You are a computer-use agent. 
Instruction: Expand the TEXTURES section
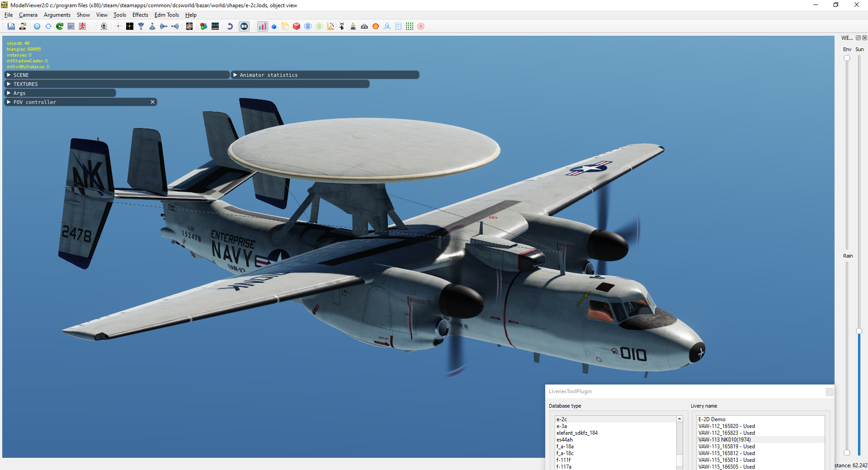pyautogui.click(x=187, y=84)
